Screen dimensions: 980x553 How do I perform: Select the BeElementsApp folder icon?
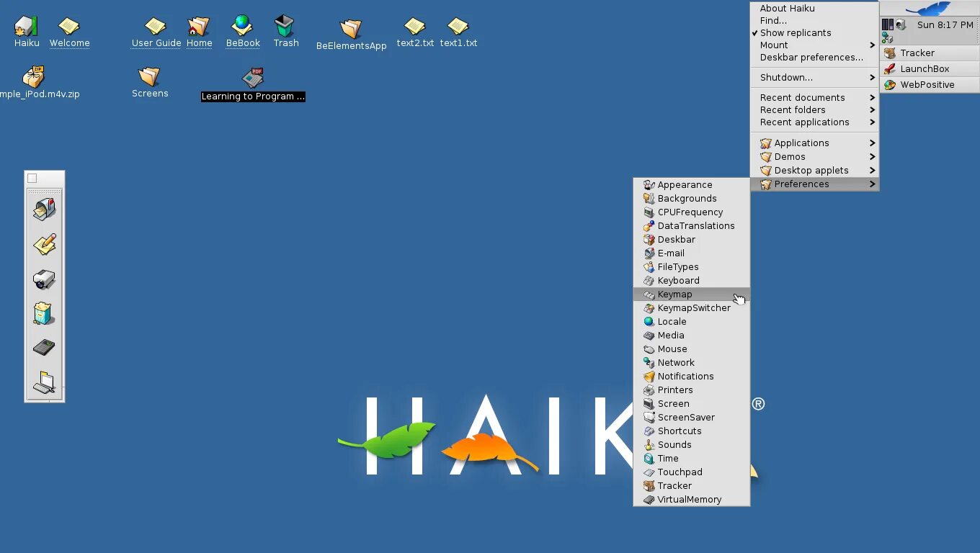point(351,29)
